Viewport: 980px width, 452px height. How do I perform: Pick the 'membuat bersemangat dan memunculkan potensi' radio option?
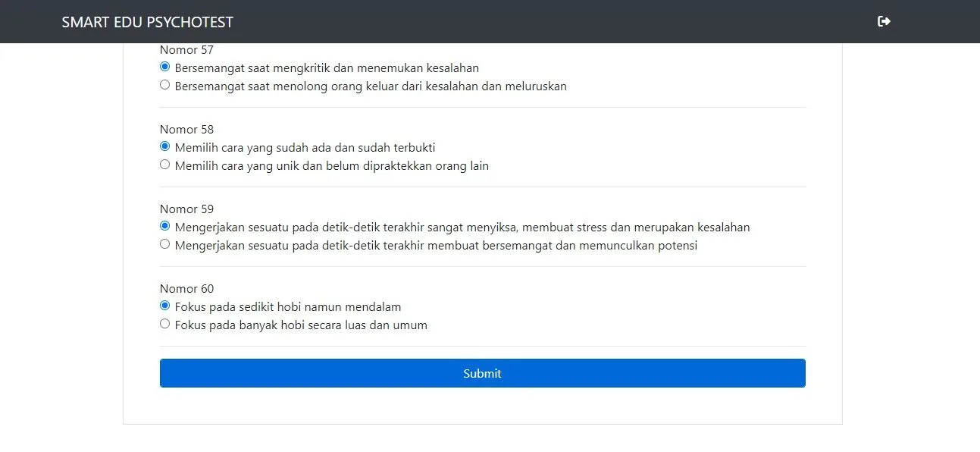click(x=164, y=244)
